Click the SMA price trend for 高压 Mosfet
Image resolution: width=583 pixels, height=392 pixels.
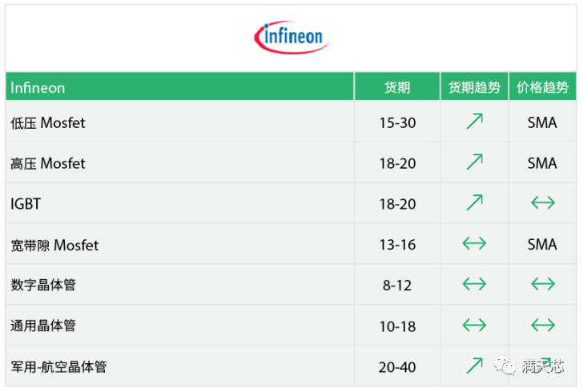click(x=542, y=163)
